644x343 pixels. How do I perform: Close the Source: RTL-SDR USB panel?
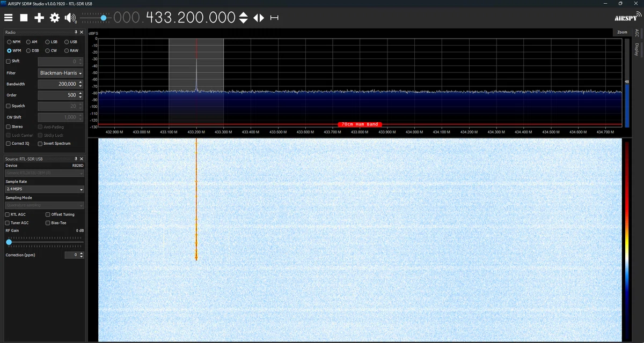[x=82, y=159]
